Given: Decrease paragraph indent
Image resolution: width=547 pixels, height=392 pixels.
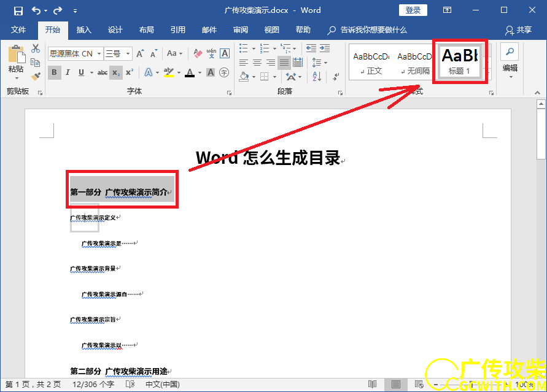Looking at the screenshot, I should [311, 48].
